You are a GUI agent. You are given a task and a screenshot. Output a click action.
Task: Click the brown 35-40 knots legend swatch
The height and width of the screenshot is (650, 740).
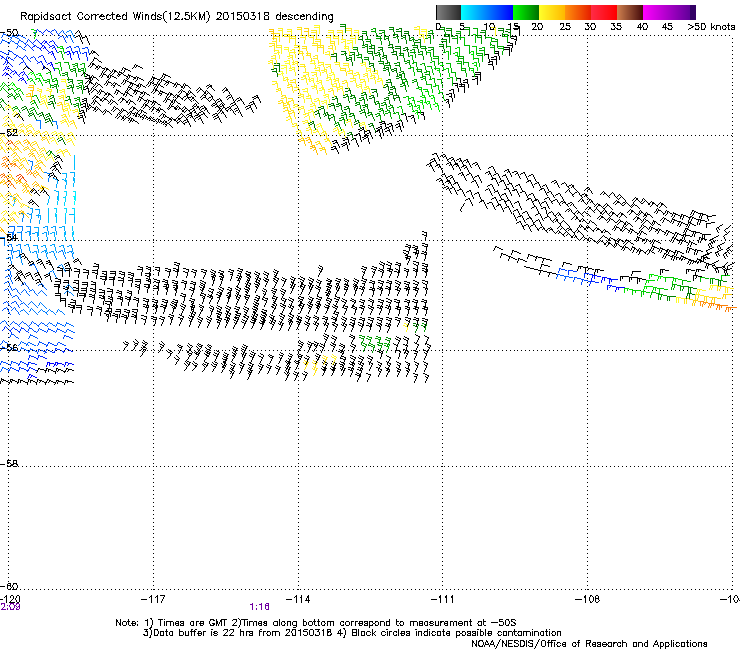pyautogui.click(x=630, y=12)
